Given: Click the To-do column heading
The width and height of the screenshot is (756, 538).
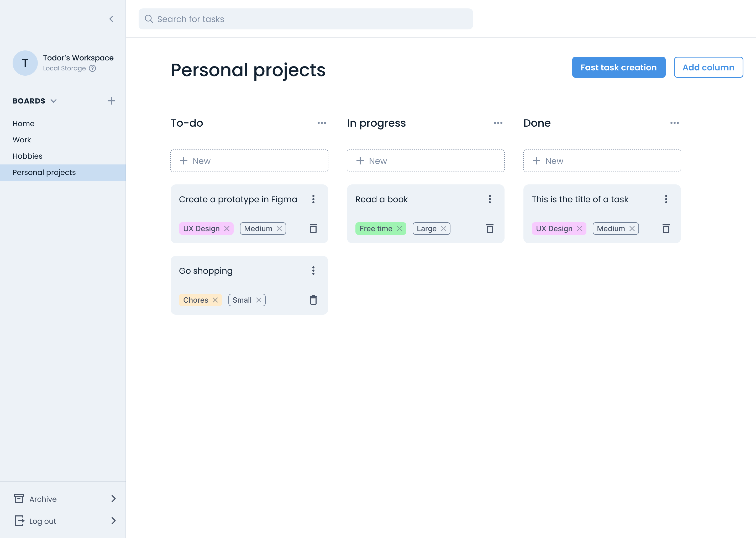Looking at the screenshot, I should pyautogui.click(x=187, y=123).
